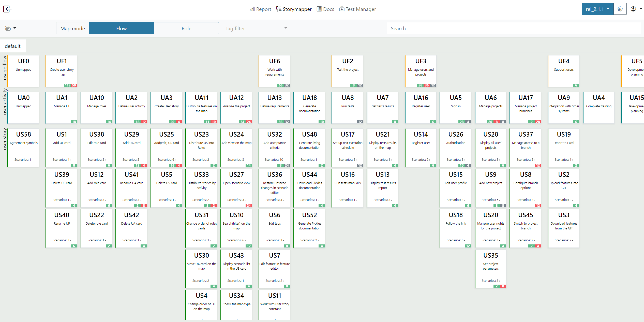644x322 pixels.
Task: Click "Change order of UF on the map"
Action: tap(202, 306)
